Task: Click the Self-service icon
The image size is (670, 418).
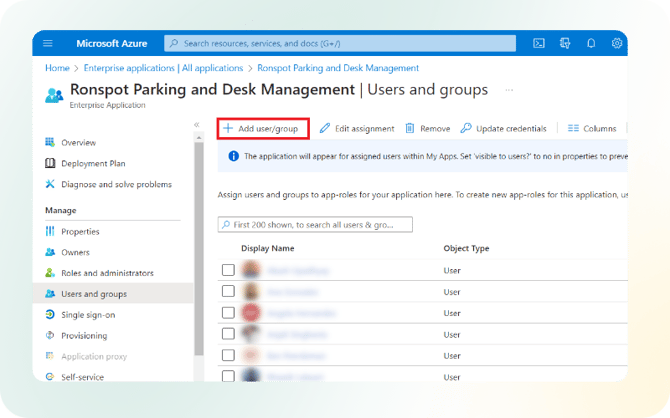Action: pos(50,377)
